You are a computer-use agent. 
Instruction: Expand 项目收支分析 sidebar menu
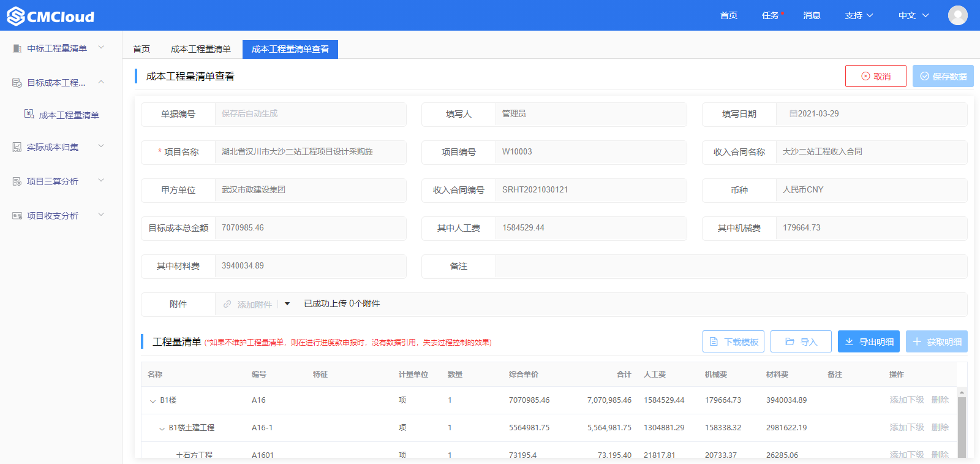(x=101, y=215)
